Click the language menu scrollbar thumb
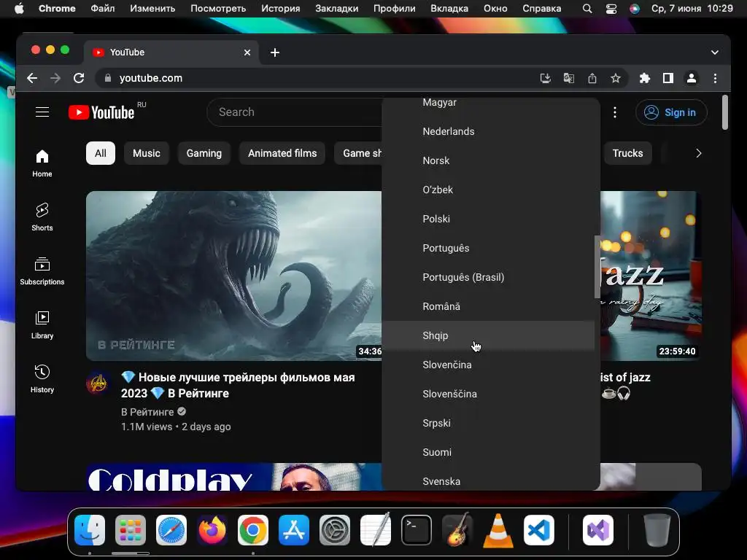The image size is (747, 560). coord(597,267)
